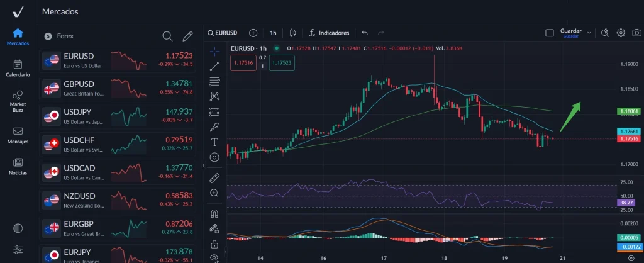Open the 1h timeframe selector

pos(273,33)
